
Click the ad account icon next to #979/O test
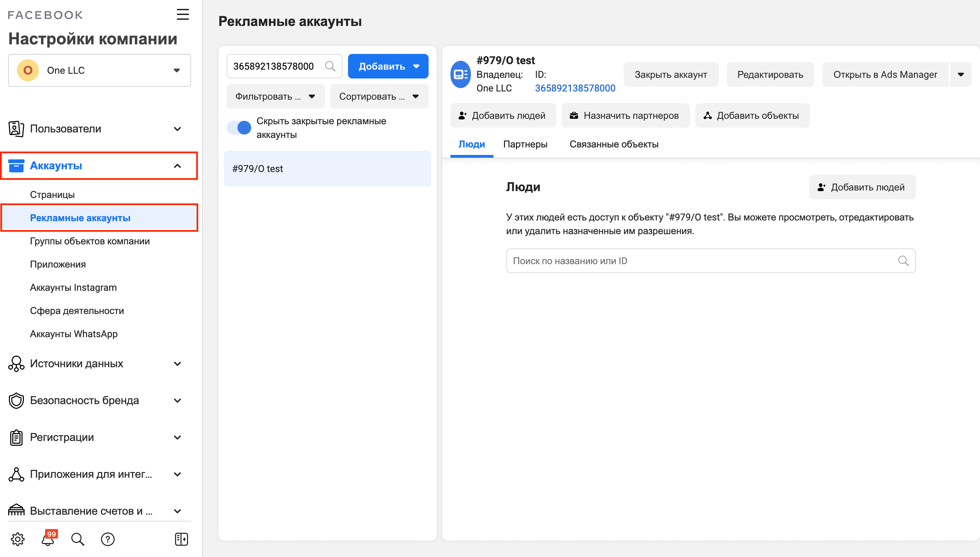tap(461, 74)
